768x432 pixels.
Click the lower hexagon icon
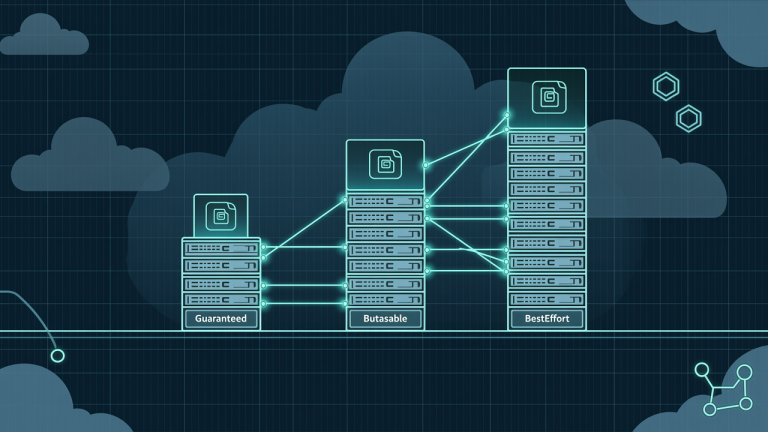click(x=689, y=119)
